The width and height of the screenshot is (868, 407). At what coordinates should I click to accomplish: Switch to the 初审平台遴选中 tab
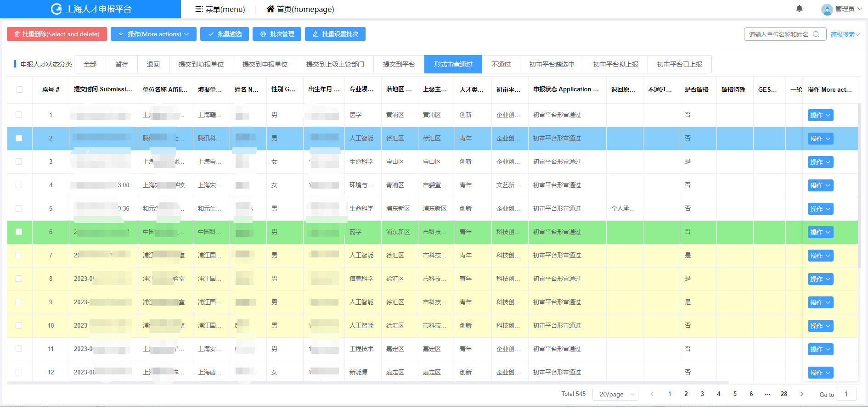[x=552, y=64]
